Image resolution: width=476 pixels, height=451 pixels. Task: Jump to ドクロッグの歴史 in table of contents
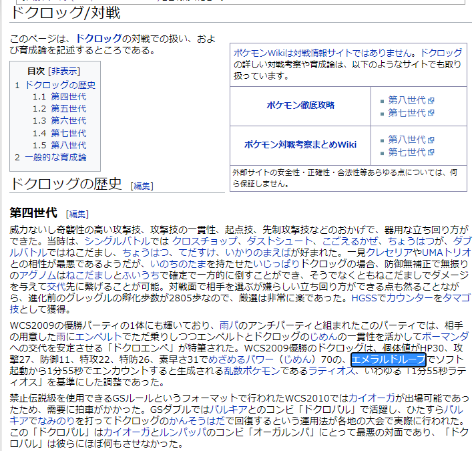[x=60, y=85]
